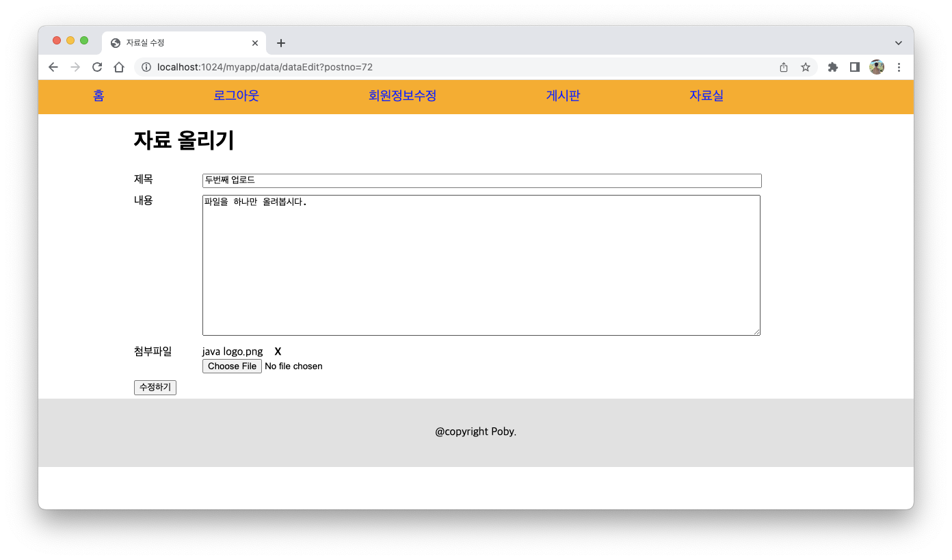This screenshot has height=560, width=952.
Task: Select the 자료실 수정 browser tab
Action: (x=185, y=43)
